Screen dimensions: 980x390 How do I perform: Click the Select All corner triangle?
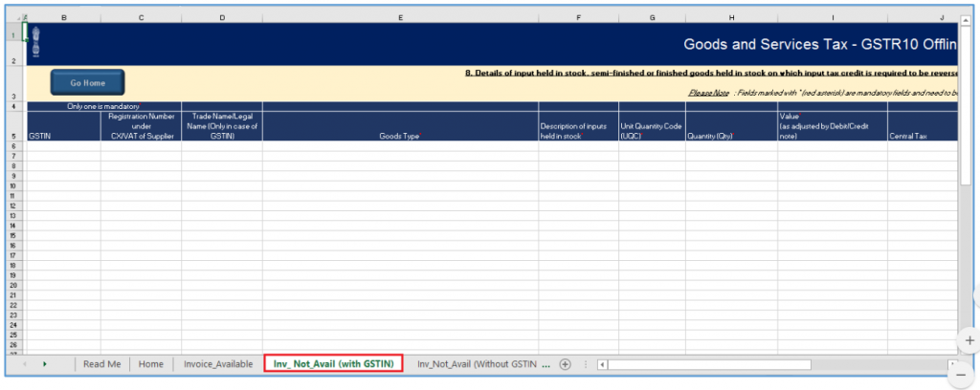click(x=18, y=18)
